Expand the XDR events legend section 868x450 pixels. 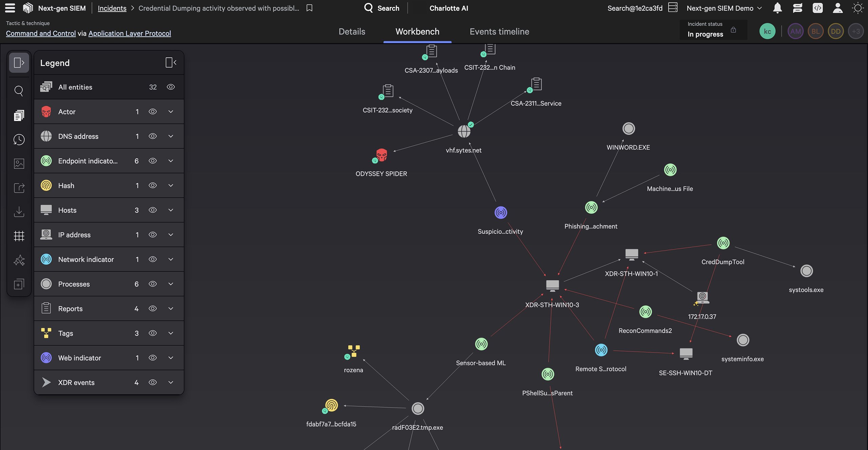tap(171, 382)
